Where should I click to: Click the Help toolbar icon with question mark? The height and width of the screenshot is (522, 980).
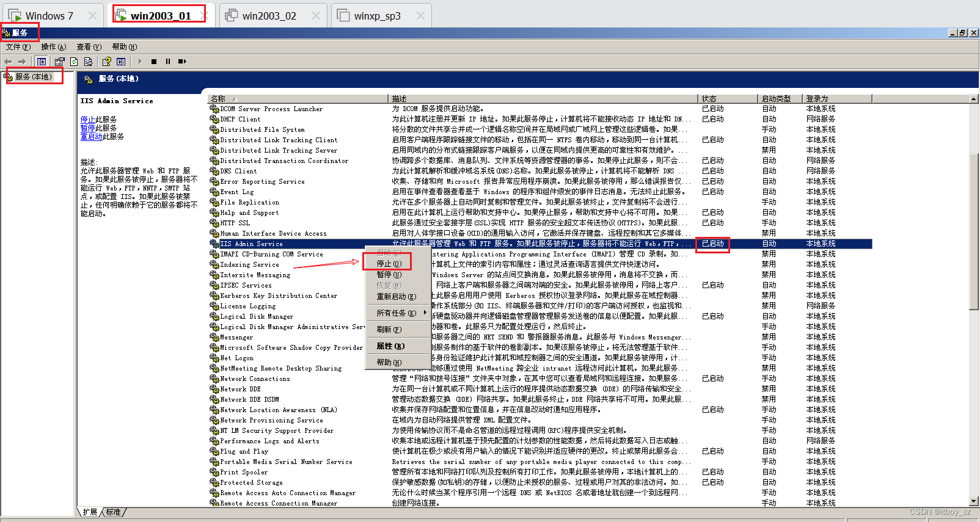107,62
